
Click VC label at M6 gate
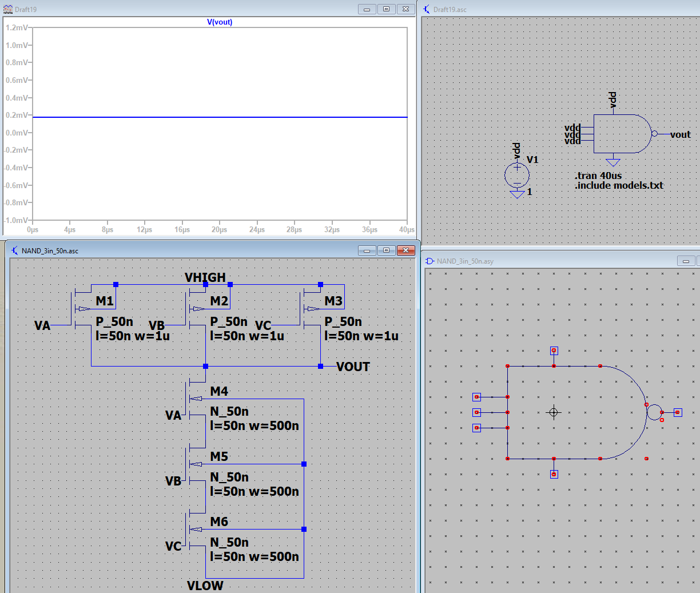tap(173, 546)
